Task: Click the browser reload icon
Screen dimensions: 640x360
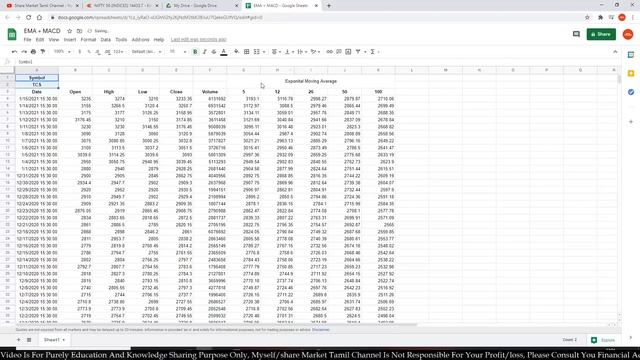Action: pyautogui.click(x=29, y=18)
